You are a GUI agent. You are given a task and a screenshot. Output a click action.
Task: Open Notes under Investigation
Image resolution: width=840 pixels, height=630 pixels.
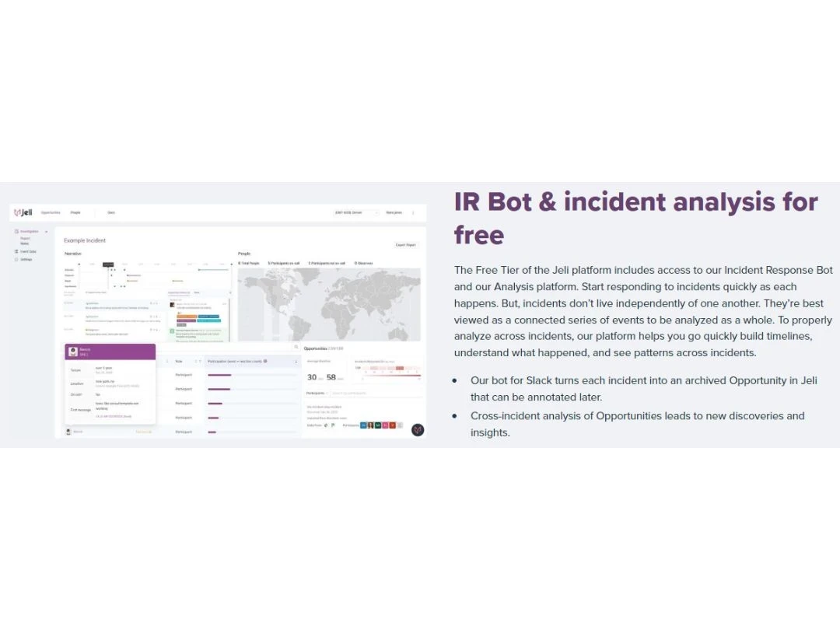point(25,243)
